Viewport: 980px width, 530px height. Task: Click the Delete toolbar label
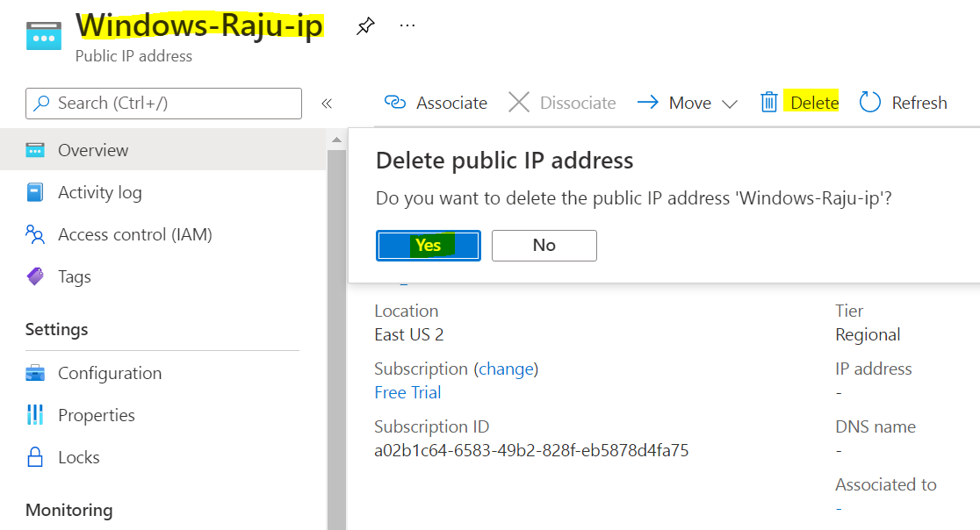[814, 103]
